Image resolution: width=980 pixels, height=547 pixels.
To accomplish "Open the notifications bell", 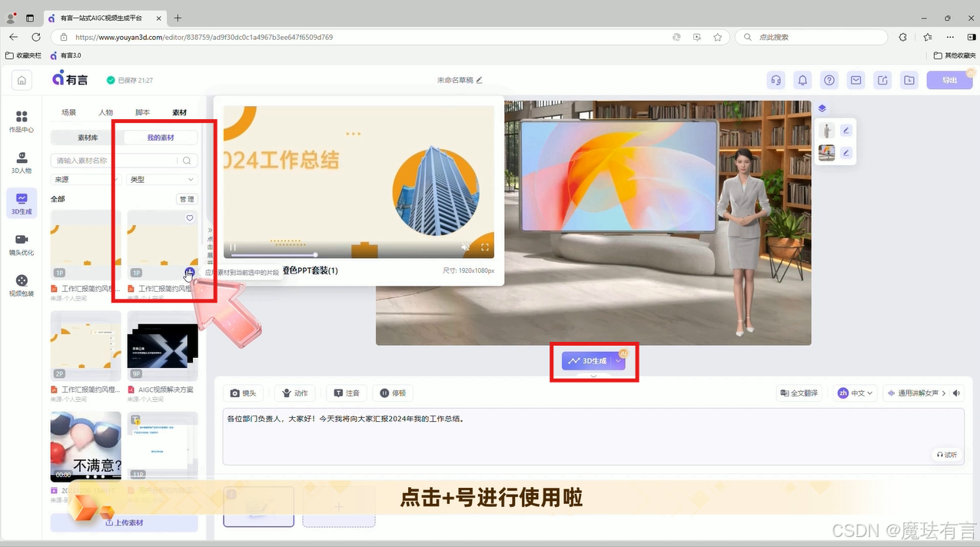I will pyautogui.click(x=802, y=80).
